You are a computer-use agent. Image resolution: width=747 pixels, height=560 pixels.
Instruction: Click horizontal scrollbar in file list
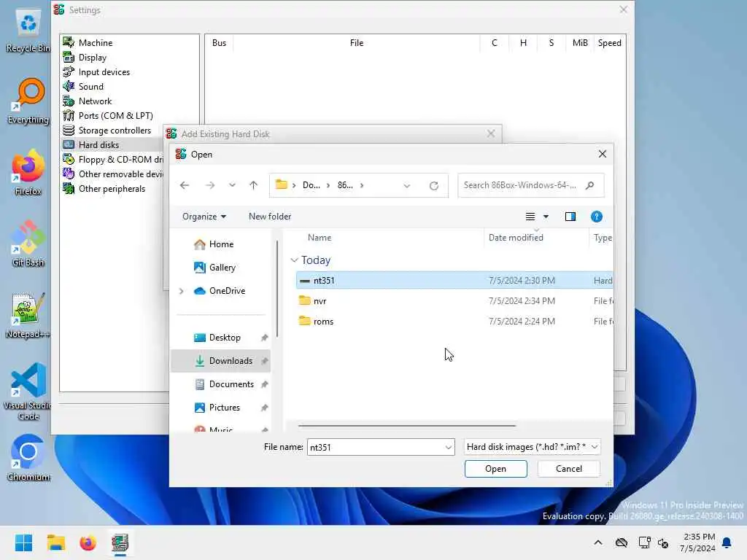tap(407, 425)
